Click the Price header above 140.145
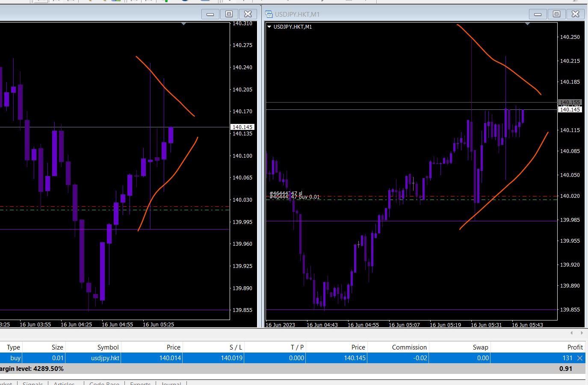 (x=358, y=347)
